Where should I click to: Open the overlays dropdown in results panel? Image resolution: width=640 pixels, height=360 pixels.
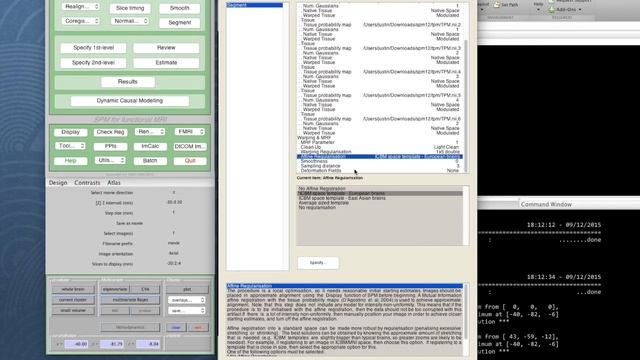186,300
